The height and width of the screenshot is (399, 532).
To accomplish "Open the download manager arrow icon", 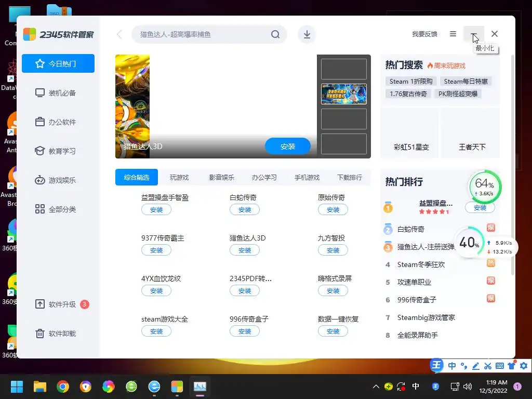I will point(307,34).
